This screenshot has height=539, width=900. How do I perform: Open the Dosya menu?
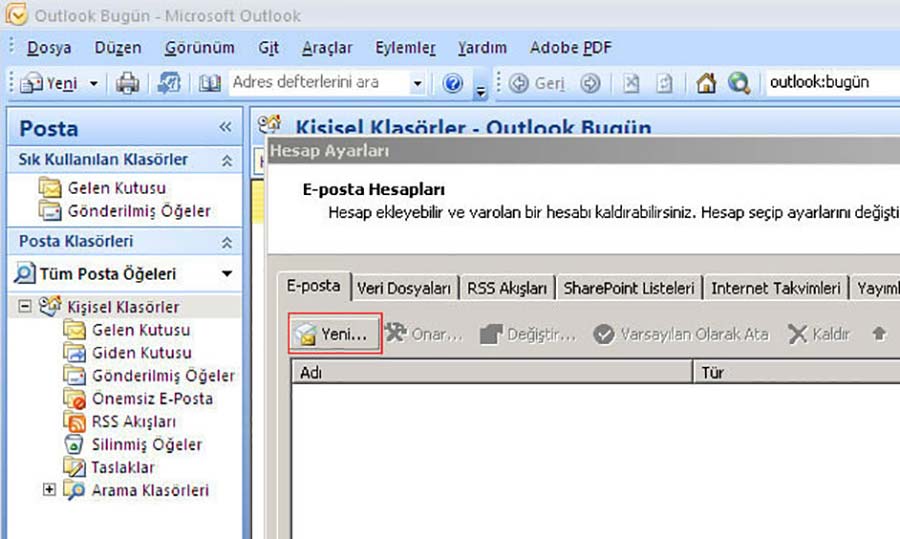click(49, 48)
